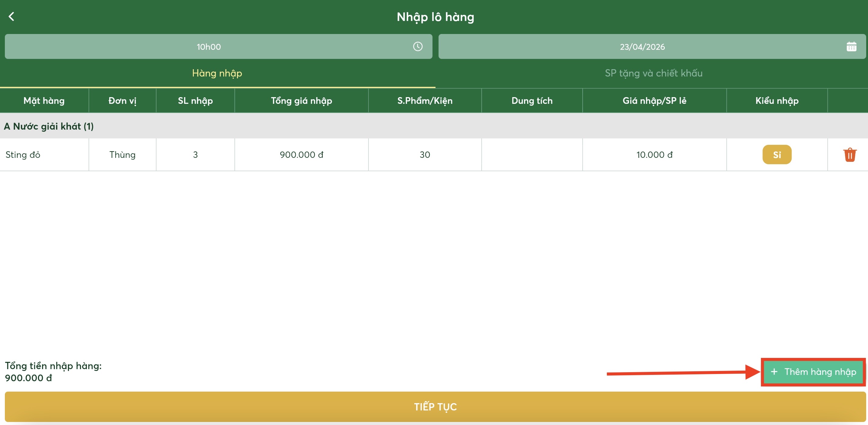Go back using the back arrow
The width and height of the screenshot is (868, 425).
pos(12,16)
